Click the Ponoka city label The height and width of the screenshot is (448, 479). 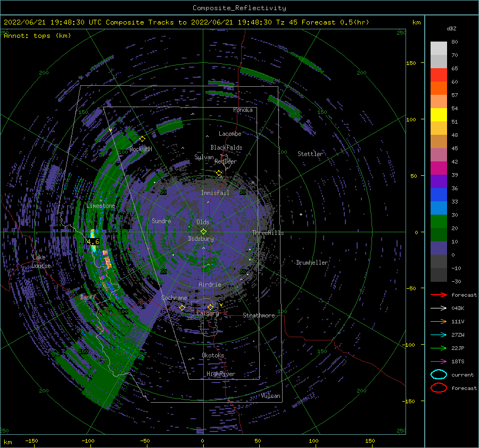click(243, 110)
